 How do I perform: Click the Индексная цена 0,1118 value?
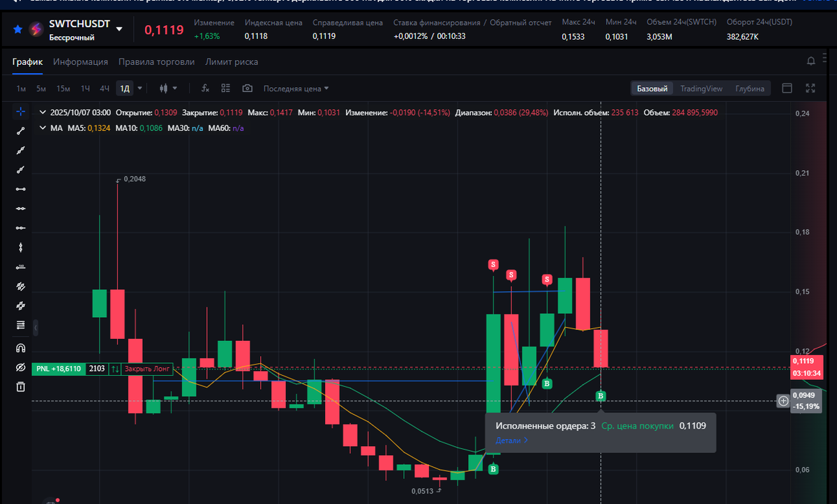(x=256, y=36)
